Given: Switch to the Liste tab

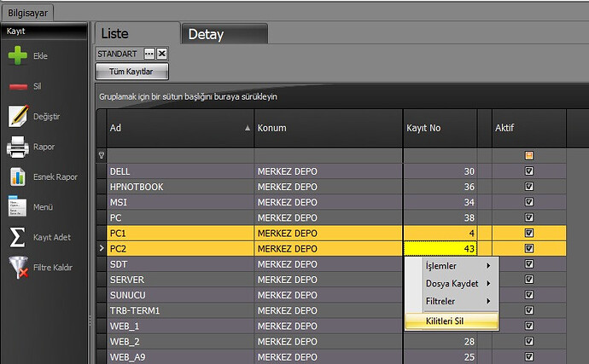Looking at the screenshot, I should 137,33.
